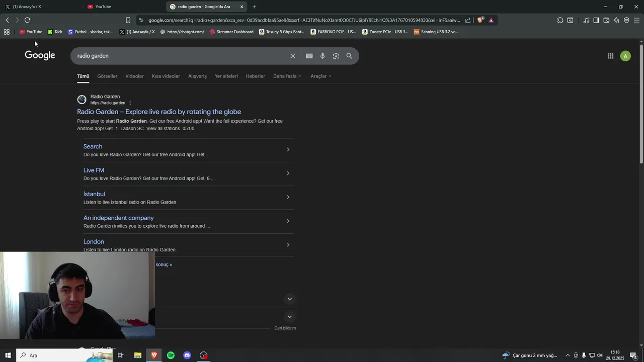Toggle the sidebar panel icon
The height and width of the screenshot is (362, 644).
(596, 20)
